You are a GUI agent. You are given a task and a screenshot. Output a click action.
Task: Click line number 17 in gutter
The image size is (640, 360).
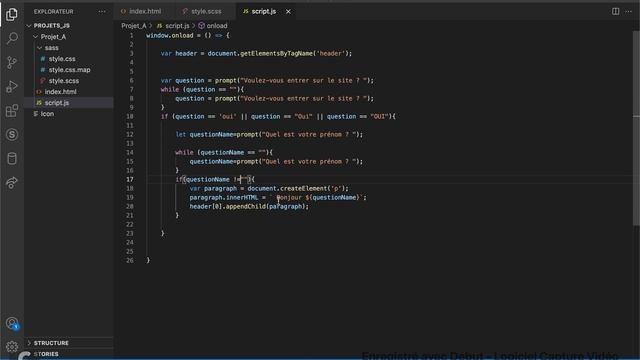coord(130,179)
